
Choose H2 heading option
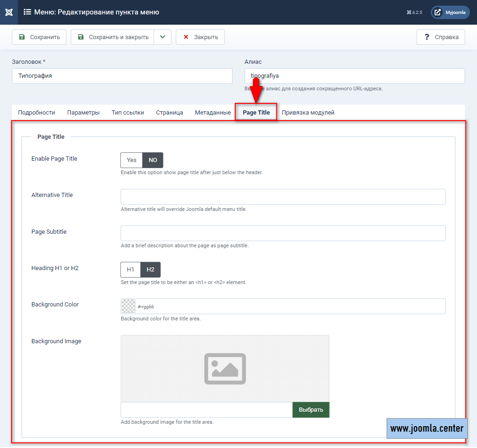point(150,270)
